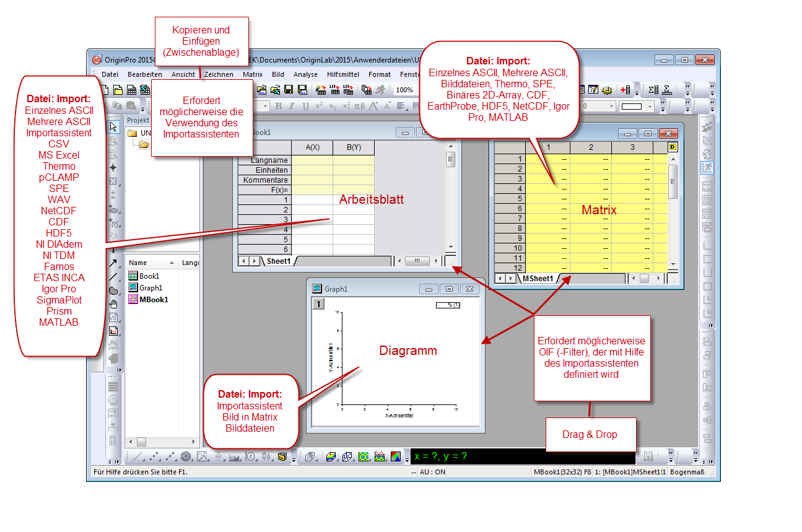Screen dimensions: 802x532
Task: Click the Save Project disk icon
Action: [288, 90]
